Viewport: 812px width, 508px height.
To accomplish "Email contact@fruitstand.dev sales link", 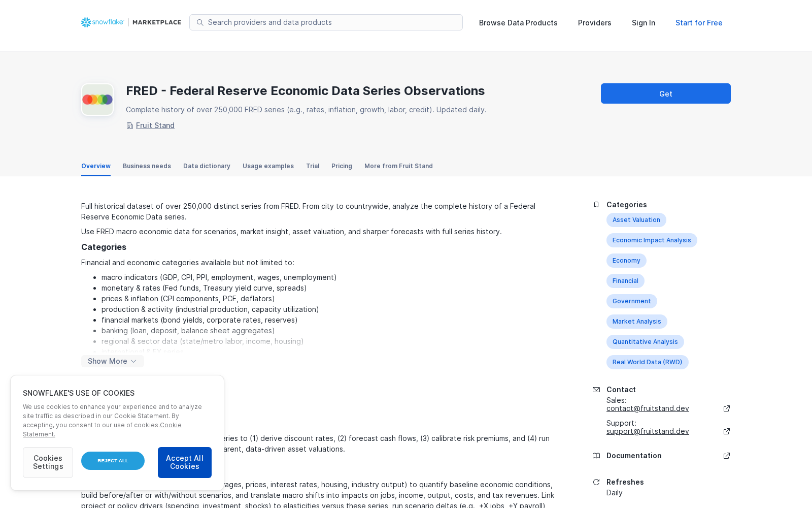I will click(648, 408).
